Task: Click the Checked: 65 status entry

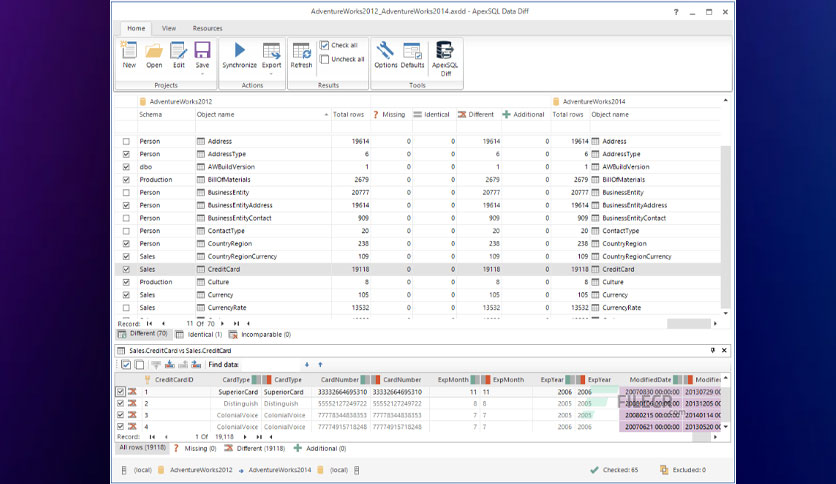Action: click(x=614, y=470)
